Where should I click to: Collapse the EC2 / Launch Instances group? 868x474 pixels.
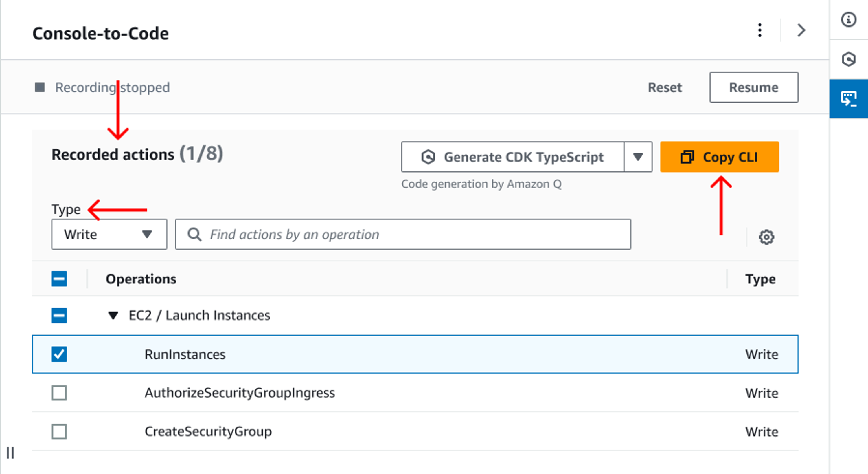point(113,316)
